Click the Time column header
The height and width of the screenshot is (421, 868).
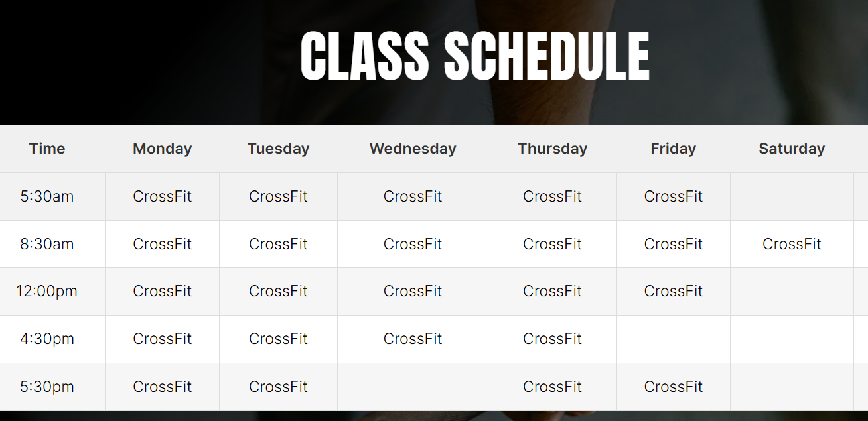[47, 149]
